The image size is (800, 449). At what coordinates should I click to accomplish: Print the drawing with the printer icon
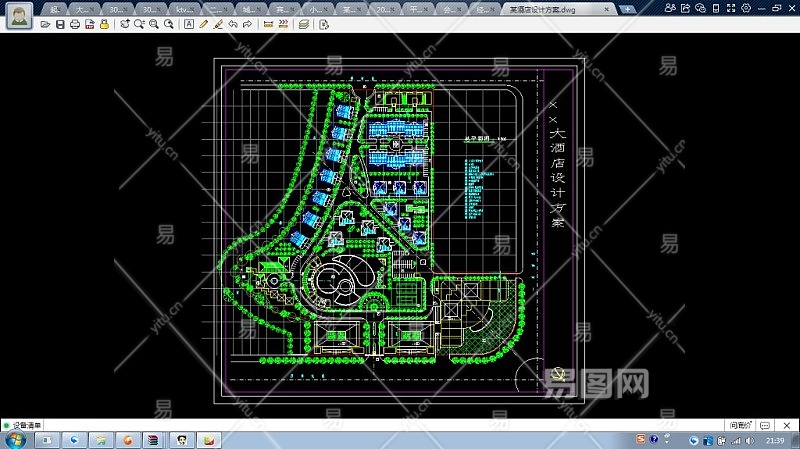(x=75, y=24)
